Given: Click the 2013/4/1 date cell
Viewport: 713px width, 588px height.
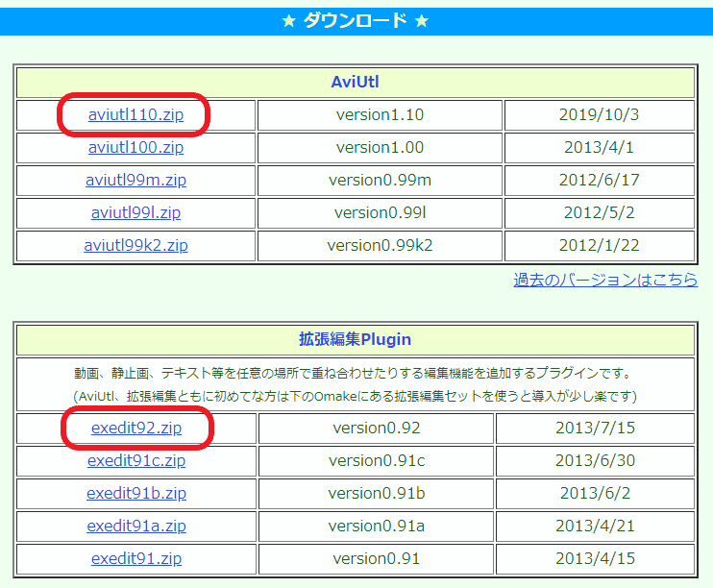Looking at the screenshot, I should pyautogui.click(x=599, y=147).
